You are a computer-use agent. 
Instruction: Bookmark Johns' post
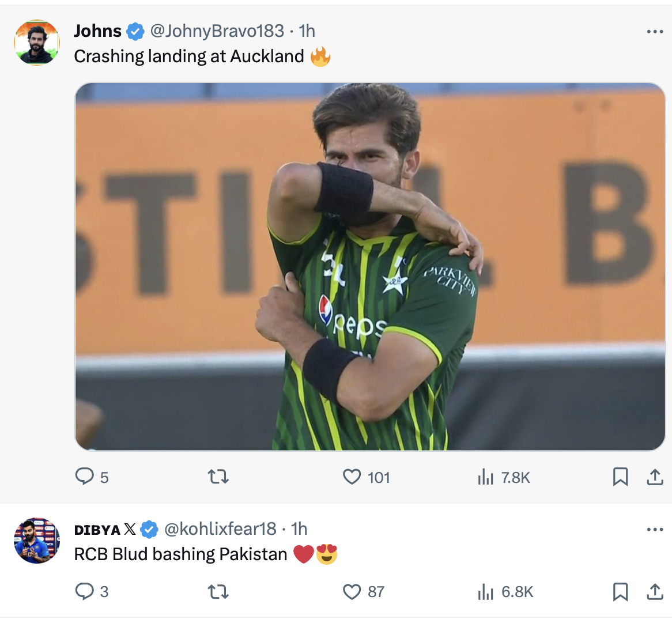tap(620, 477)
